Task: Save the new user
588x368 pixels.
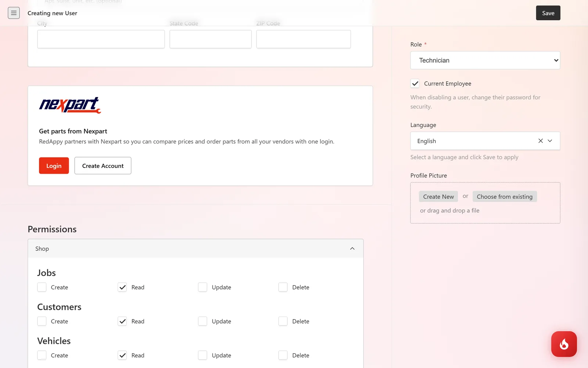Action: [x=548, y=13]
